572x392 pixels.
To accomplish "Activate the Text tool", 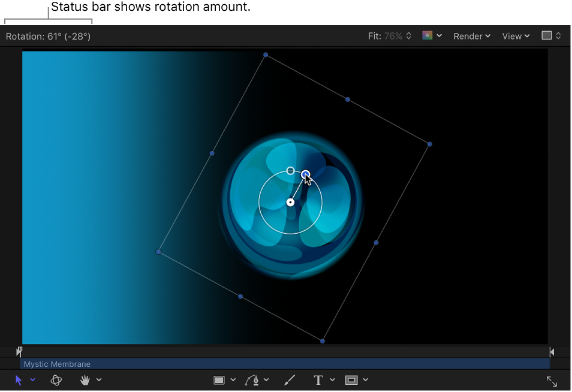I will 318,380.
